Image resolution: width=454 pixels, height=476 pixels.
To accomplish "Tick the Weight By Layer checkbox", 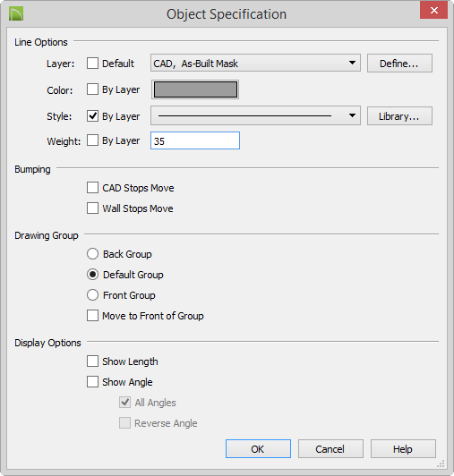I will pyautogui.click(x=92, y=140).
